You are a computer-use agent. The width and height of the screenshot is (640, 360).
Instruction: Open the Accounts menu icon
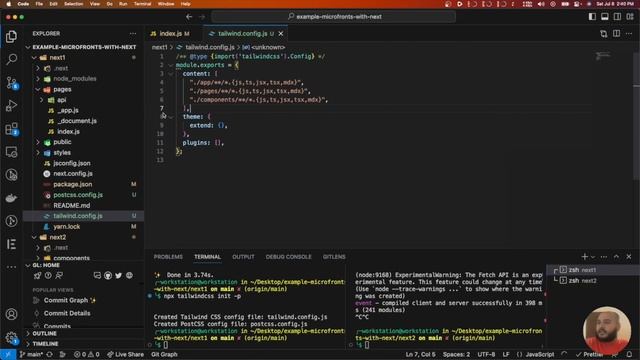click(x=11, y=314)
